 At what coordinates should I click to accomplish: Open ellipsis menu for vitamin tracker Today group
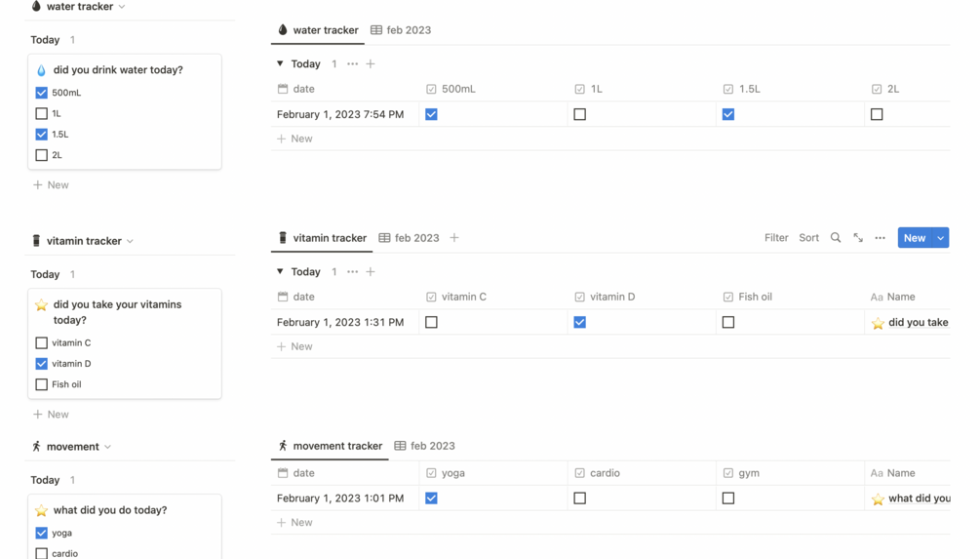[x=352, y=272]
